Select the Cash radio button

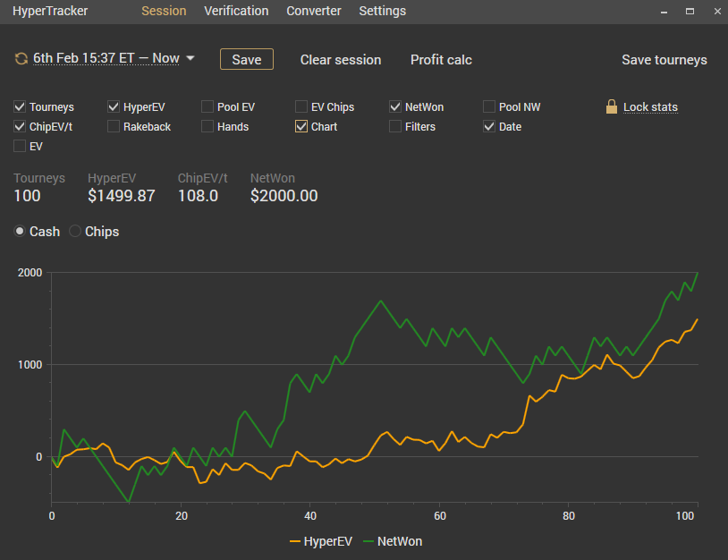pyautogui.click(x=20, y=231)
